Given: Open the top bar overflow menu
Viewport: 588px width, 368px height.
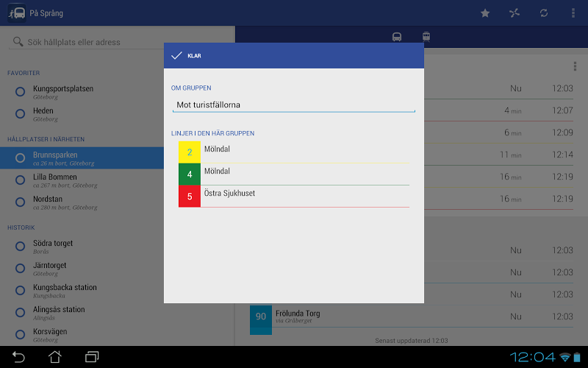Looking at the screenshot, I should pos(573,13).
